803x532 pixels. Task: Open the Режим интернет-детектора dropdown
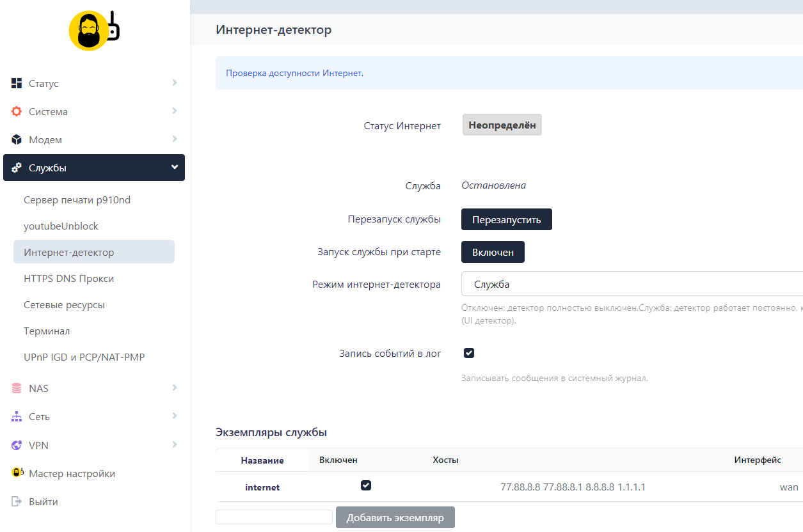pos(632,284)
